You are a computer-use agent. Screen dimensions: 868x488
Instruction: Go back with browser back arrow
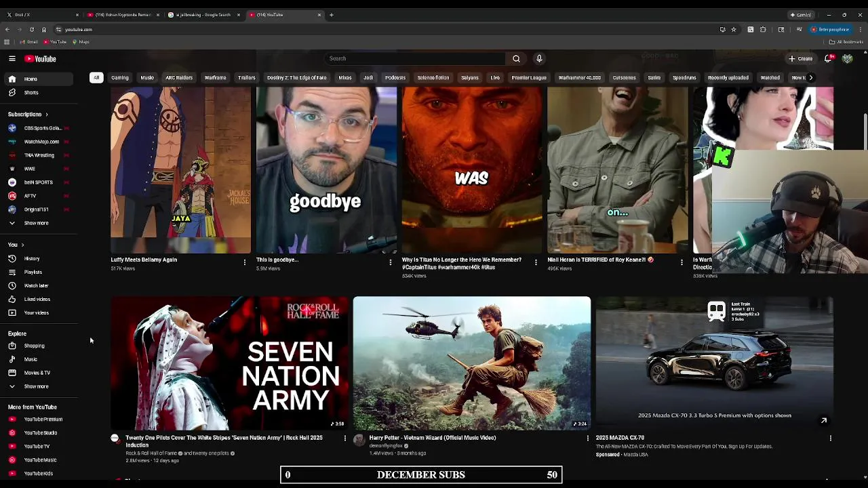tap(7, 29)
